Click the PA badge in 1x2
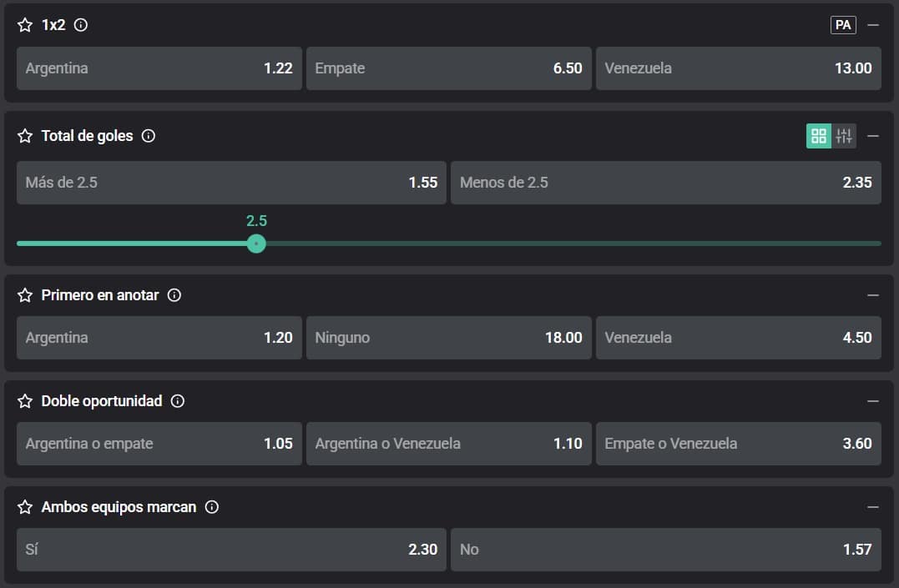The width and height of the screenshot is (899, 588). pyautogui.click(x=843, y=25)
